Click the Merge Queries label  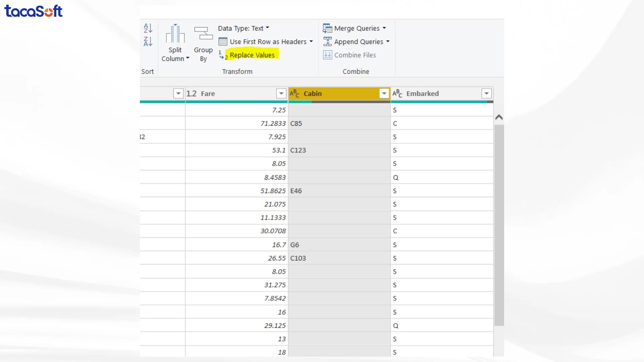pyautogui.click(x=357, y=28)
